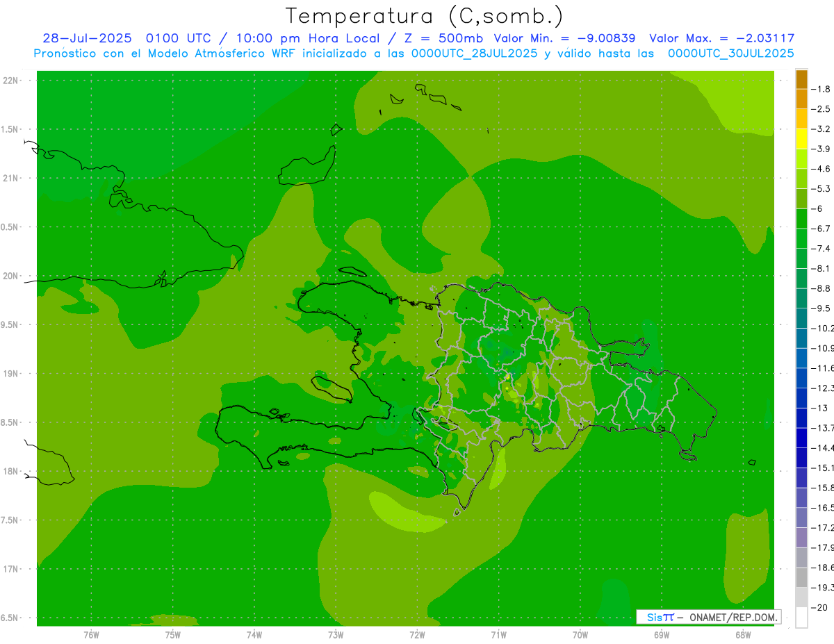Click the '72W' longitude label

coord(417,635)
